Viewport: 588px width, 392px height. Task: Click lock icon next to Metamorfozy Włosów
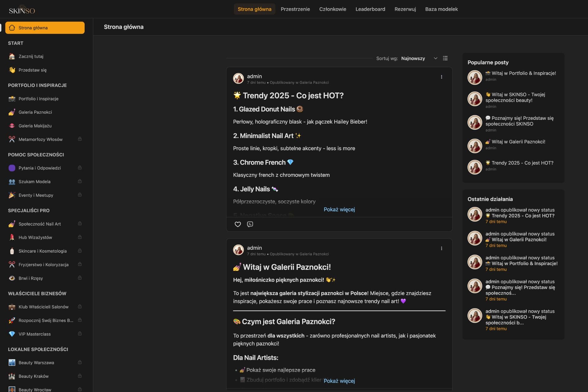click(80, 139)
